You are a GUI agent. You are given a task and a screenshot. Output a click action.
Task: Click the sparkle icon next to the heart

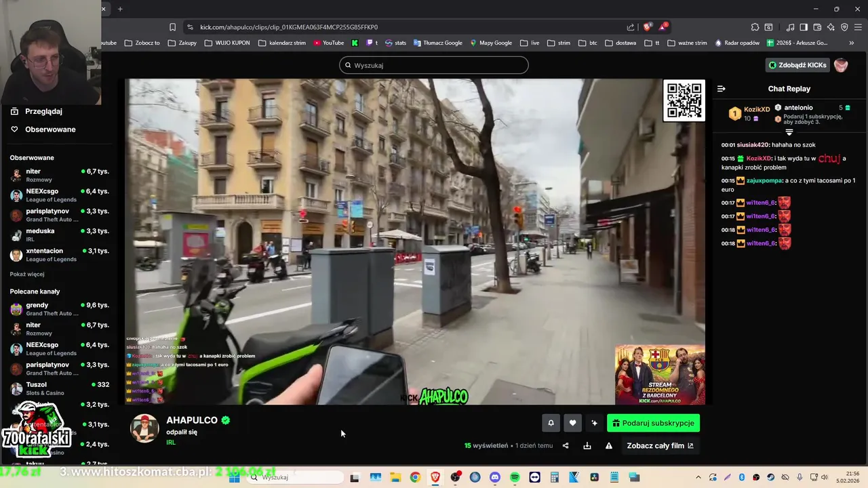click(x=594, y=423)
